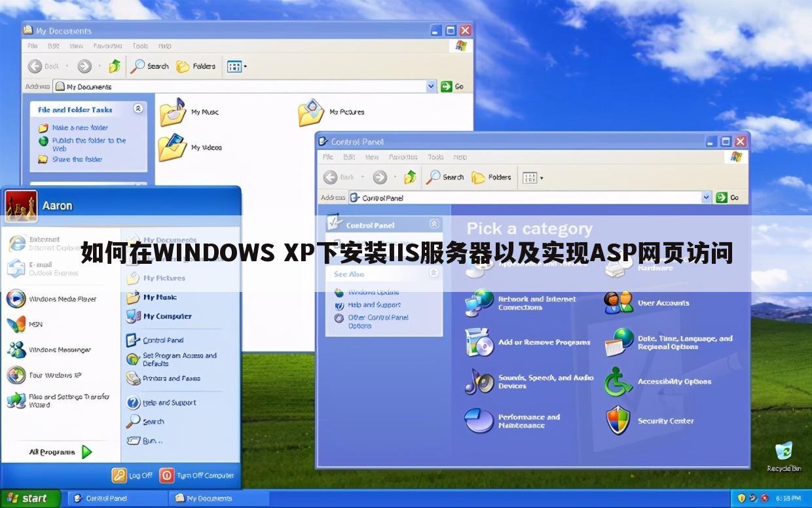Click Up folder icon in Control Panel

tap(411, 177)
